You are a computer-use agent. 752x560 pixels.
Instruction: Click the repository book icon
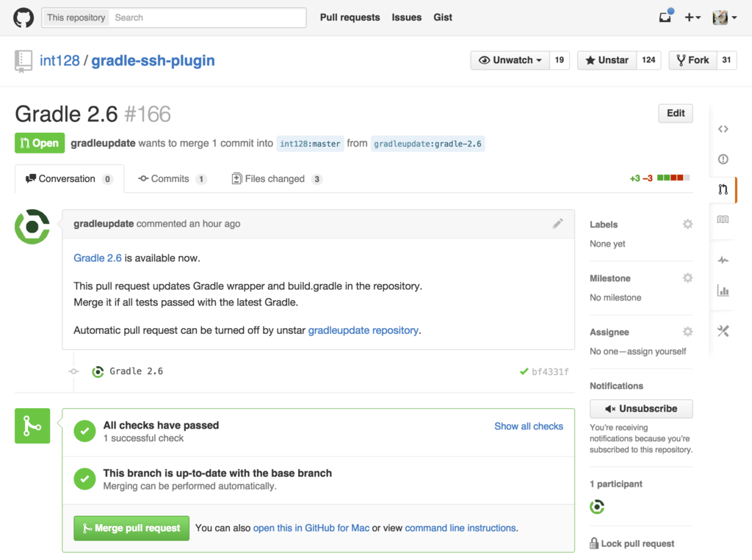(23, 62)
